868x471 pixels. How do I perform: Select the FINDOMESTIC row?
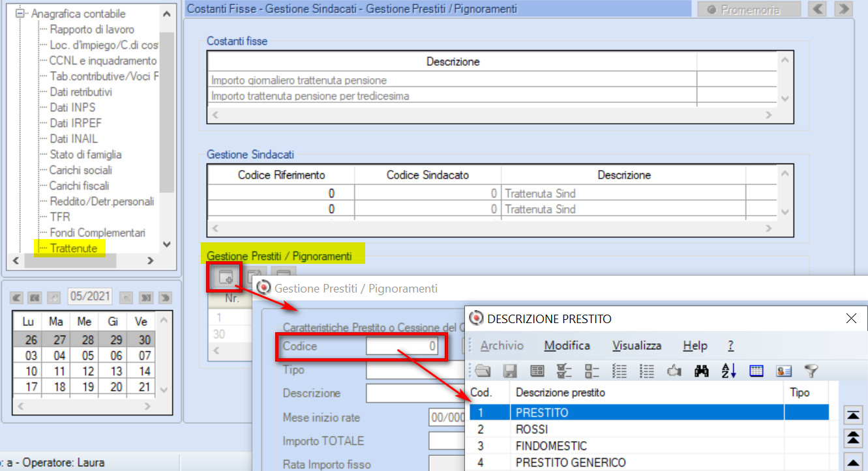(649, 446)
